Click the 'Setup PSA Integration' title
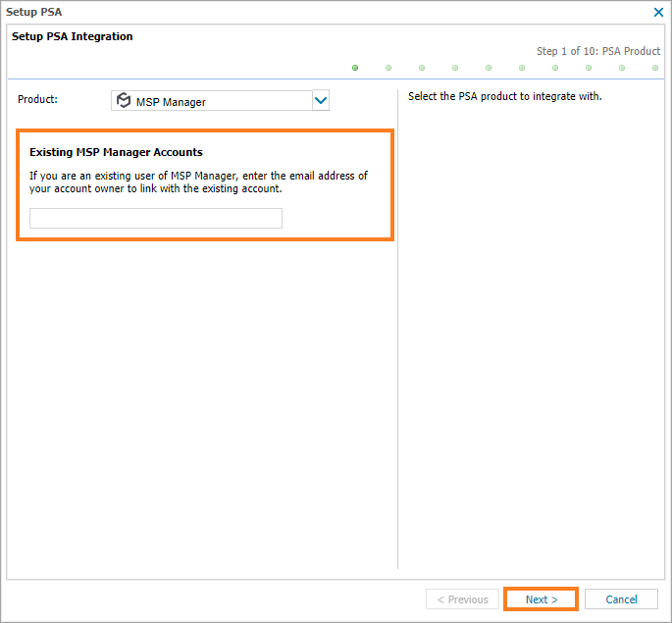The height and width of the screenshot is (623, 672). tap(72, 36)
